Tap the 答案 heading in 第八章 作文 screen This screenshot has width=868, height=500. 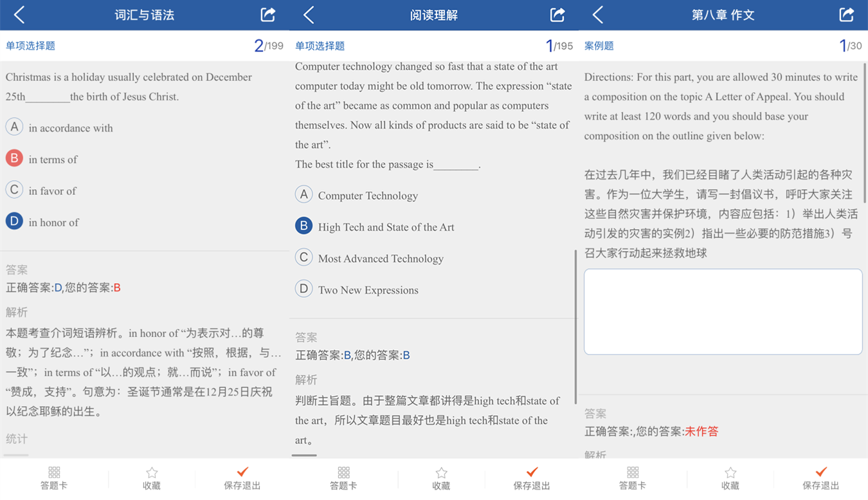pyautogui.click(x=595, y=414)
